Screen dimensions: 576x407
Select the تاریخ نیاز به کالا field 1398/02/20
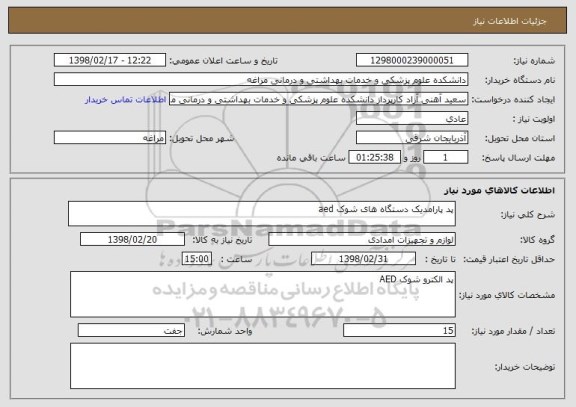(x=132, y=239)
